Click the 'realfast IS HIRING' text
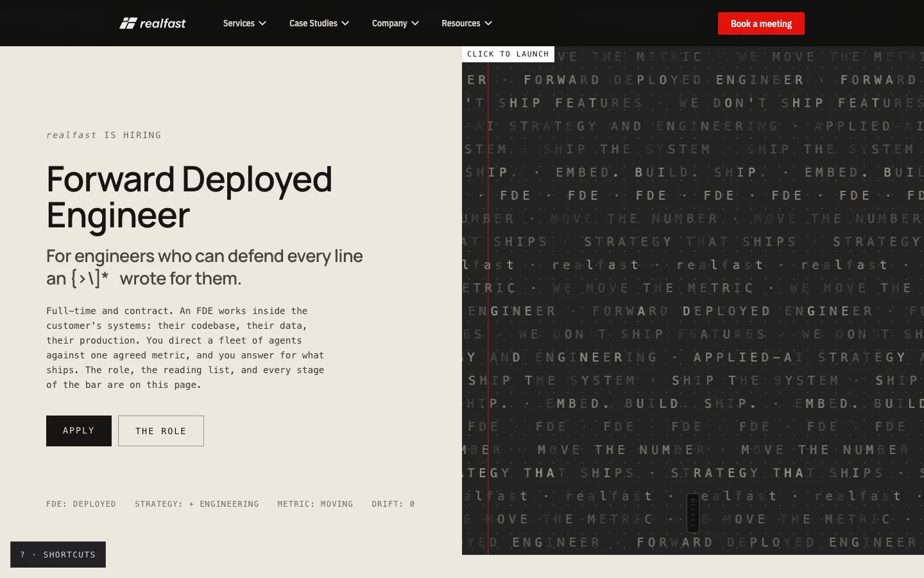Viewport: 924px width, 578px height. click(x=104, y=135)
